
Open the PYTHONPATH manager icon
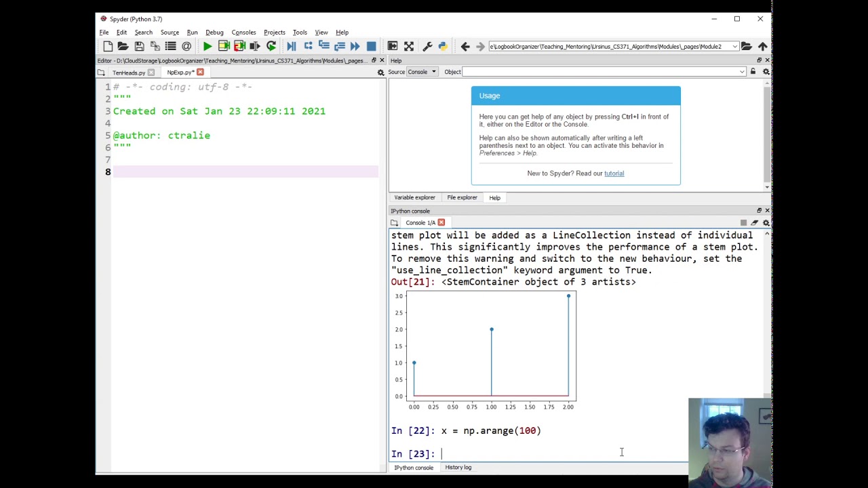[x=443, y=46]
